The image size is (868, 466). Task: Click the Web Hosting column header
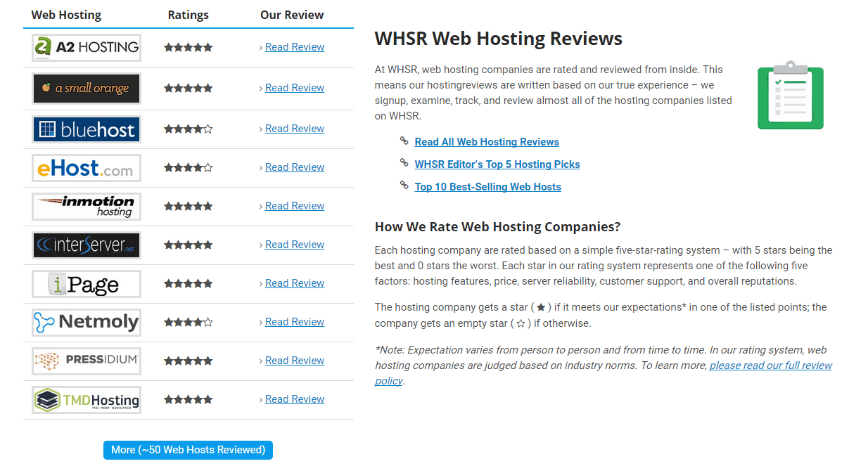[66, 15]
